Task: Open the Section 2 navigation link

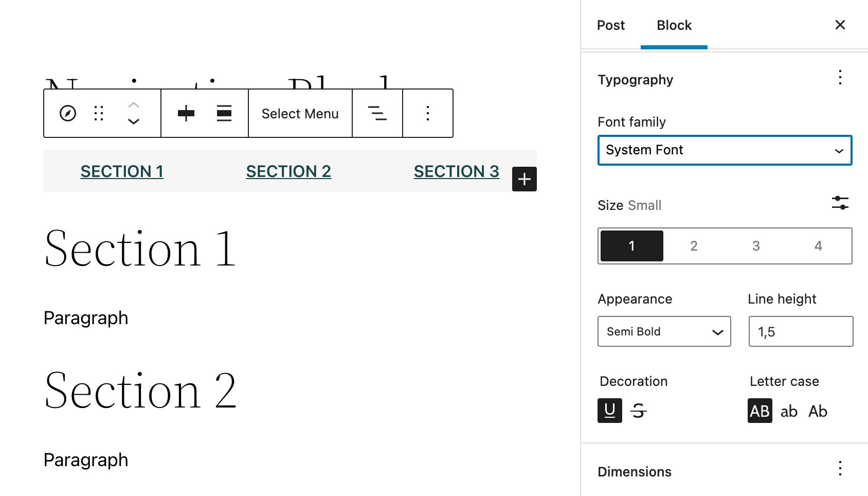Action: (288, 171)
